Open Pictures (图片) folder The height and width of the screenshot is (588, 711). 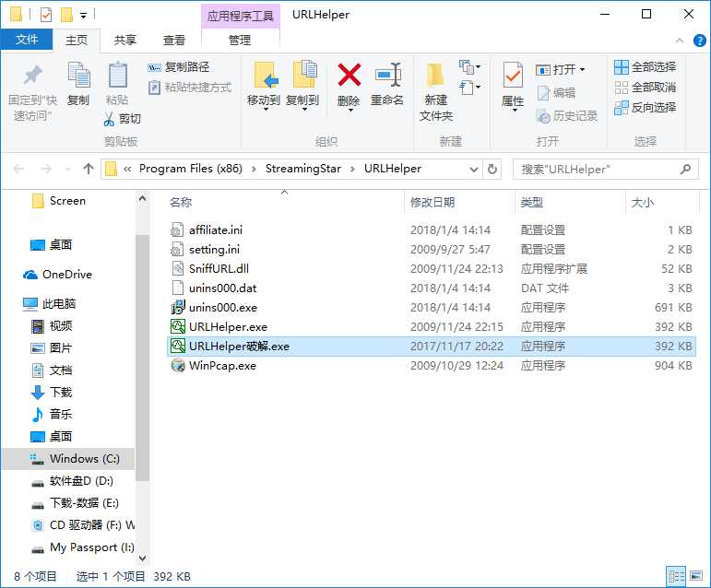[x=52, y=347]
